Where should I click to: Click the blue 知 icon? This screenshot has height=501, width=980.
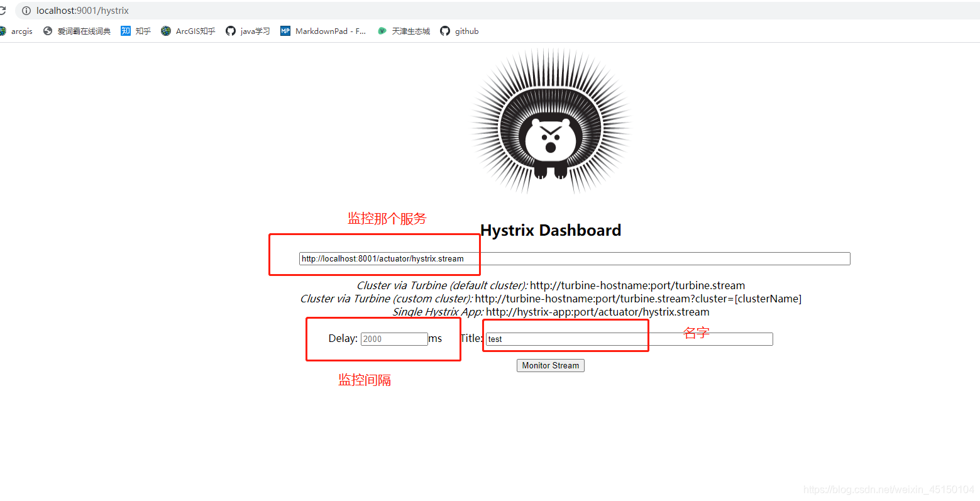click(x=126, y=31)
